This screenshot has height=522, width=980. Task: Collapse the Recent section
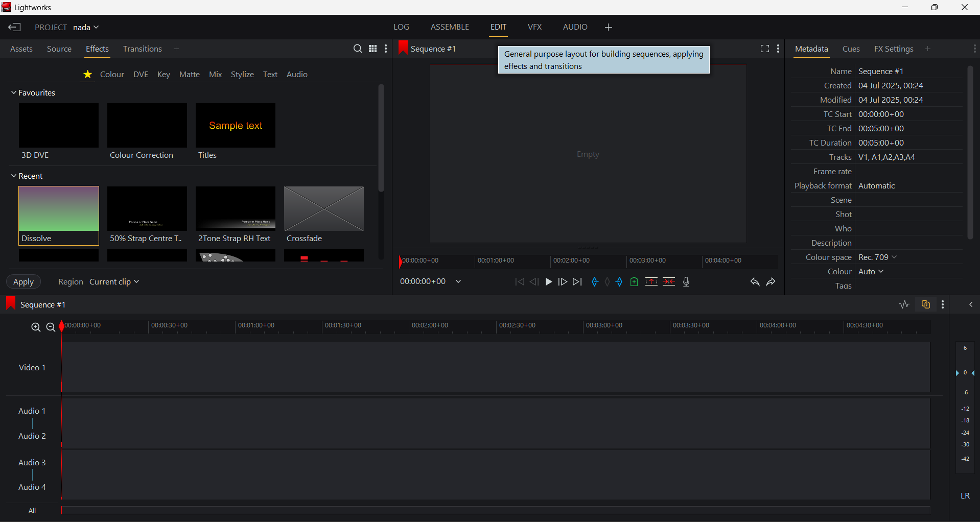[x=14, y=176]
